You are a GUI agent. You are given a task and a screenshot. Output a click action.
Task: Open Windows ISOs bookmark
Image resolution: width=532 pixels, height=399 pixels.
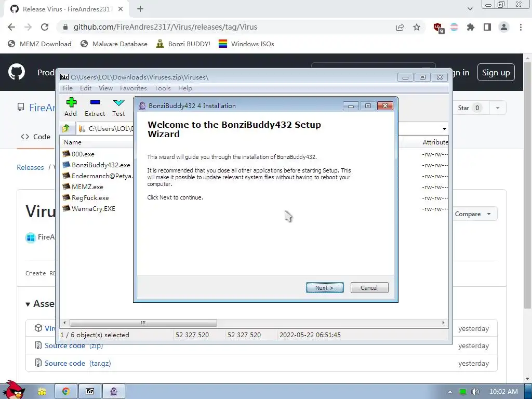pyautogui.click(x=246, y=44)
